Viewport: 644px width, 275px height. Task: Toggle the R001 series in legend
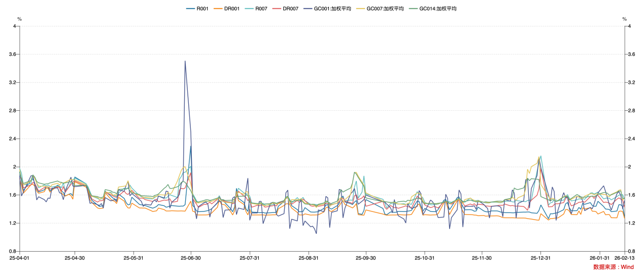[202, 9]
